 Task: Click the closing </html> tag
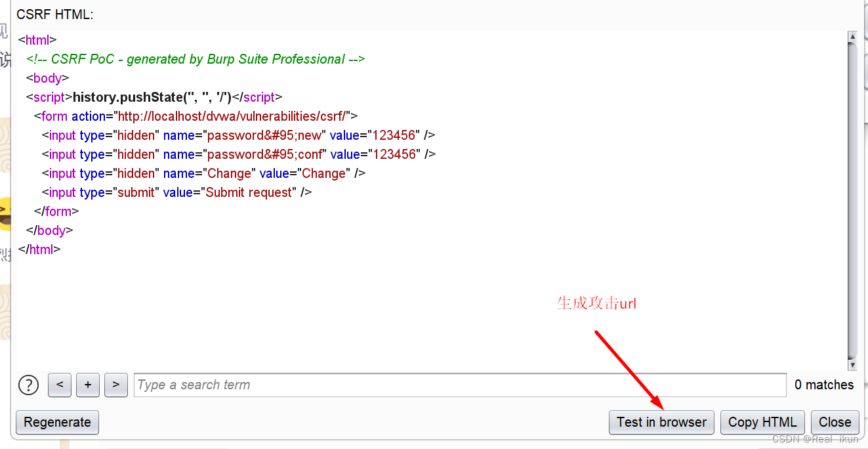pyautogui.click(x=39, y=249)
